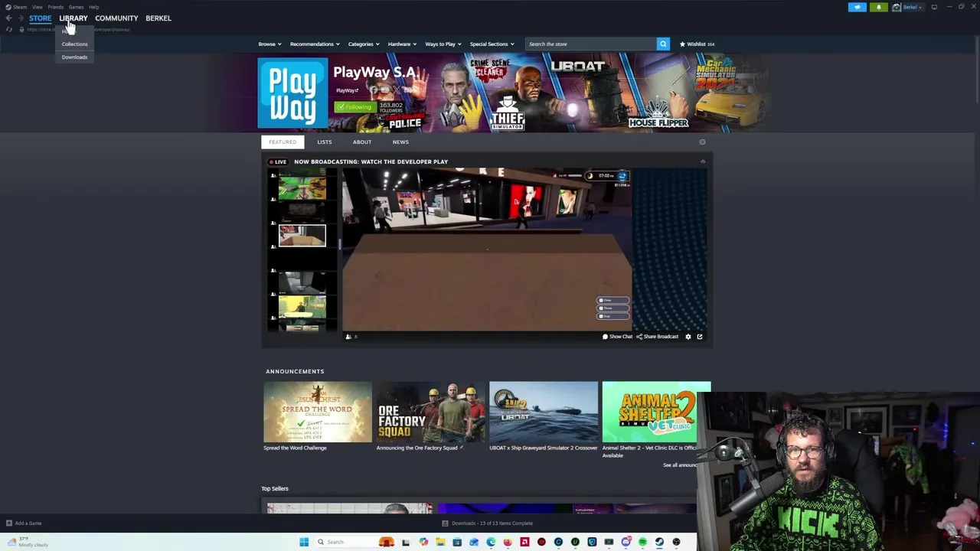This screenshot has width=980, height=551.
Task: Toggle the green Following button
Action: pos(355,107)
